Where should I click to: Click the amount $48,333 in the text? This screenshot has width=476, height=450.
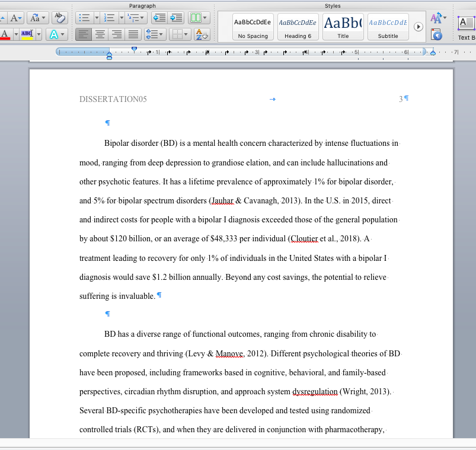223,239
